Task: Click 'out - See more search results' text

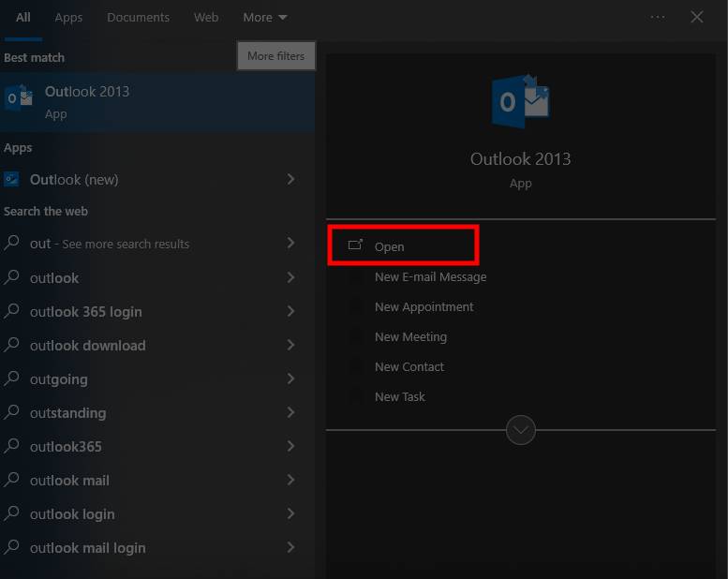Action: [x=110, y=244]
